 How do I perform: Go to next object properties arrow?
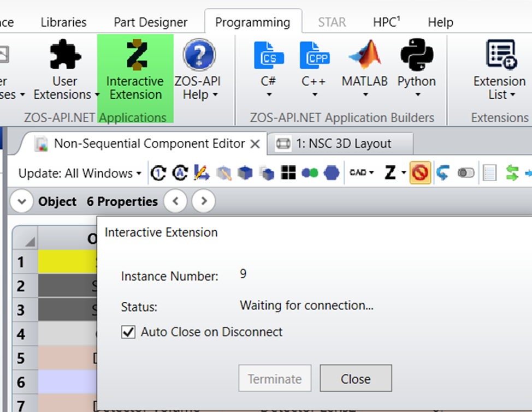[x=204, y=201]
